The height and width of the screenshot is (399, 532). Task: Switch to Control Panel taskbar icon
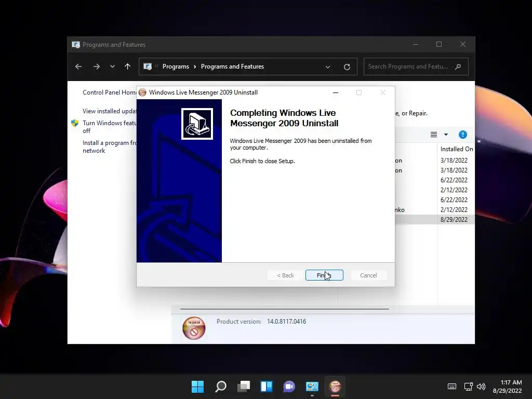[x=312, y=386]
